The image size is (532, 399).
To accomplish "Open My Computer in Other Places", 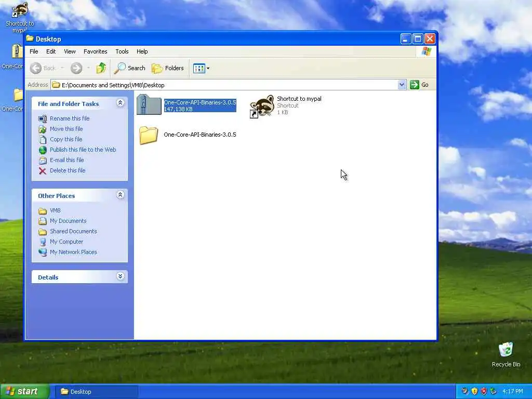I will tap(66, 242).
